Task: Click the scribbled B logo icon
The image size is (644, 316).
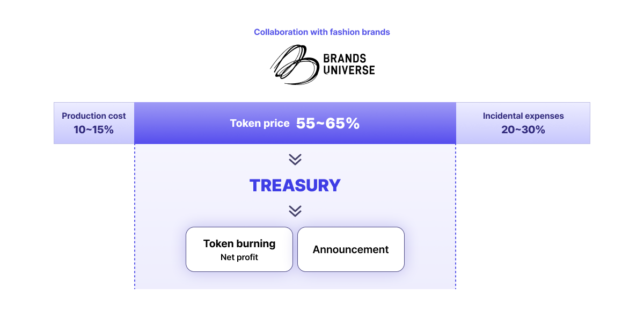Action: click(293, 65)
